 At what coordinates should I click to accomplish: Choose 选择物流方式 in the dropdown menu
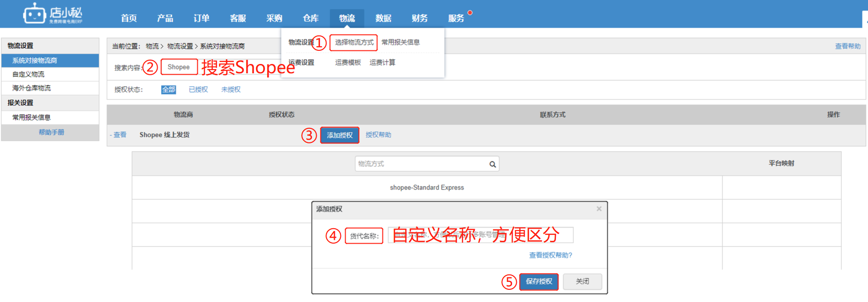(x=354, y=42)
